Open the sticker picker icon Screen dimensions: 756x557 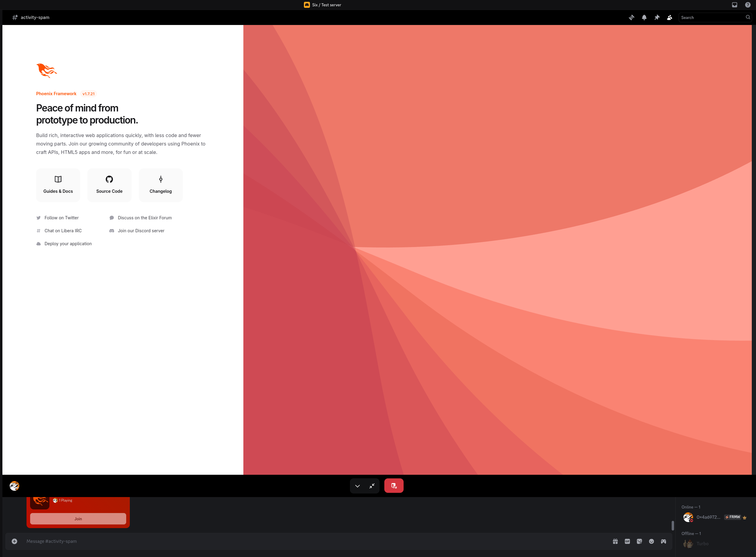[x=639, y=542]
